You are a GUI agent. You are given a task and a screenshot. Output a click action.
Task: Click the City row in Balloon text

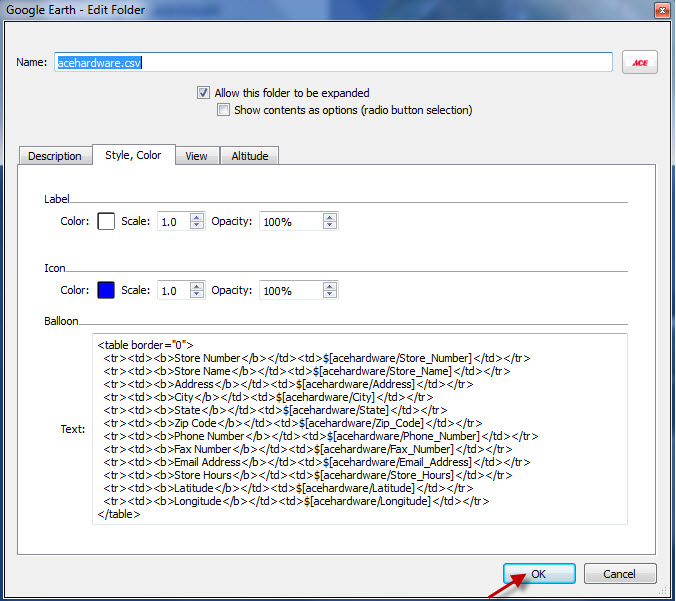(268, 397)
